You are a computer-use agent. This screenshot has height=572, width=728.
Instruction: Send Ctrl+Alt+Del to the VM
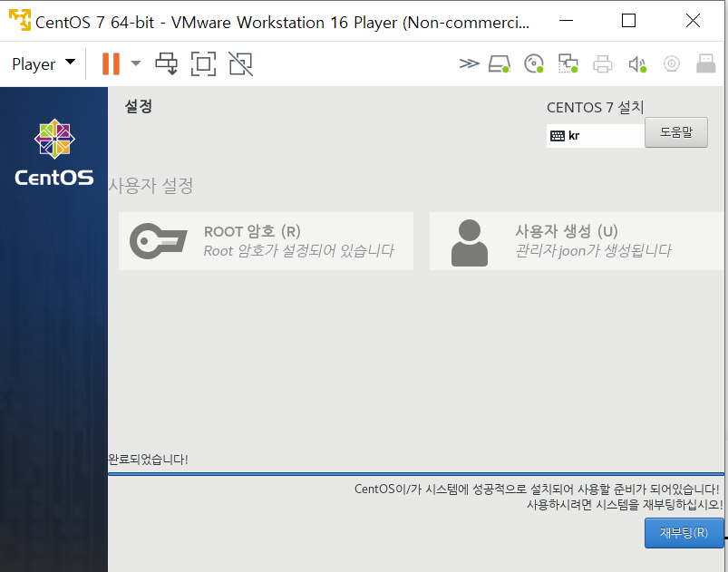coord(166,63)
